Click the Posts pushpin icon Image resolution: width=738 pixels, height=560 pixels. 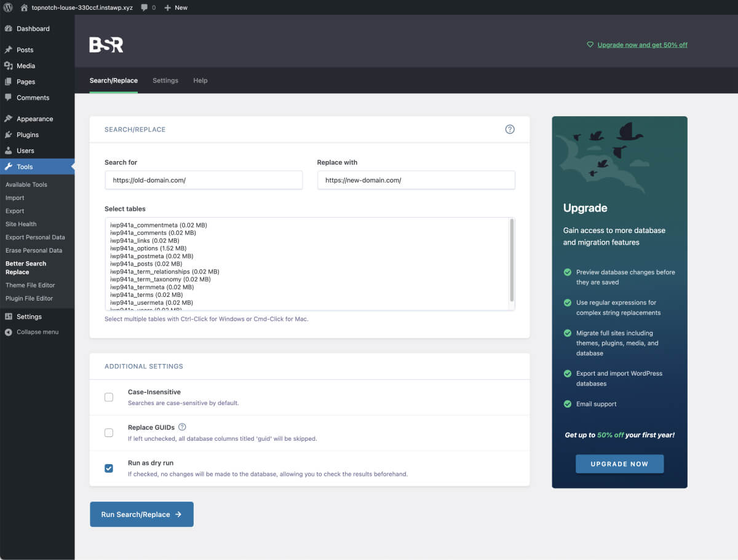pos(8,50)
